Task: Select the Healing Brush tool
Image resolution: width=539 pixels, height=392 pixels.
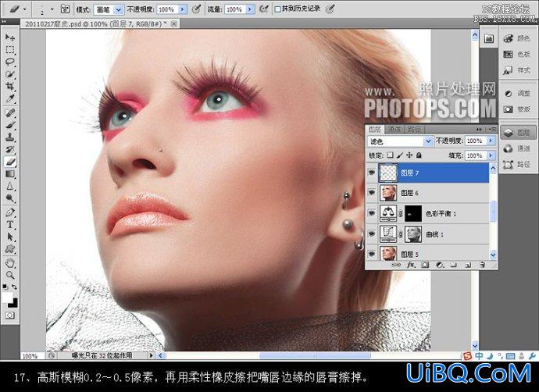Action: pos(10,112)
